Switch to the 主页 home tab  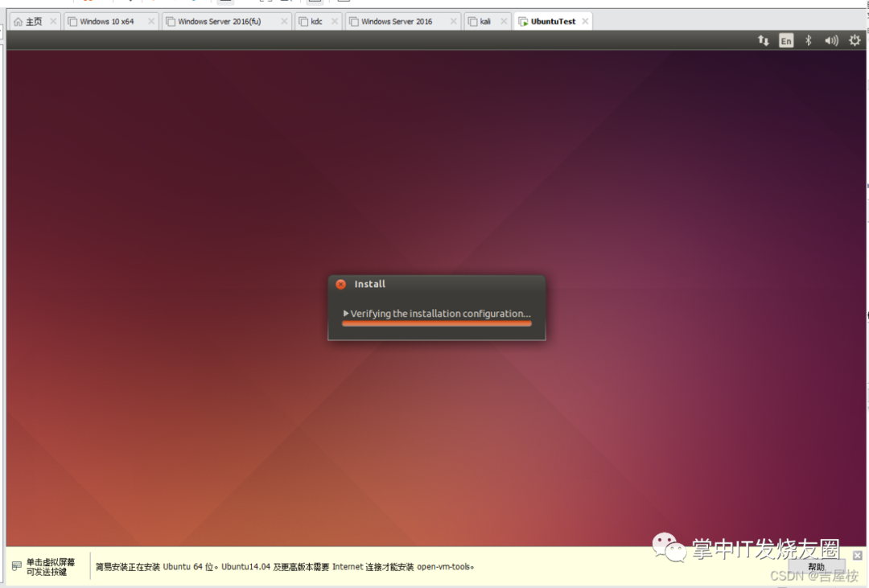[x=34, y=22]
